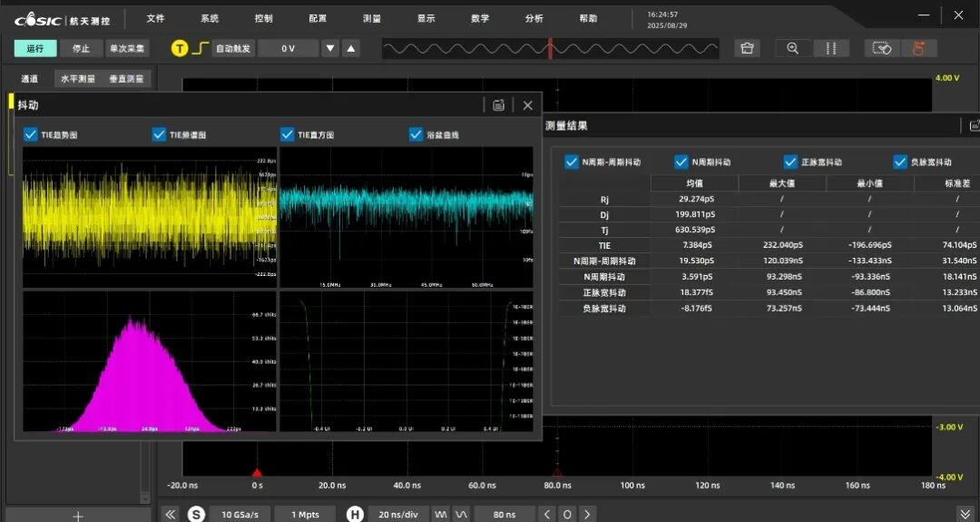Image resolution: width=980 pixels, height=522 pixels.
Task: Switch to 通道 tab
Action: 29,79
